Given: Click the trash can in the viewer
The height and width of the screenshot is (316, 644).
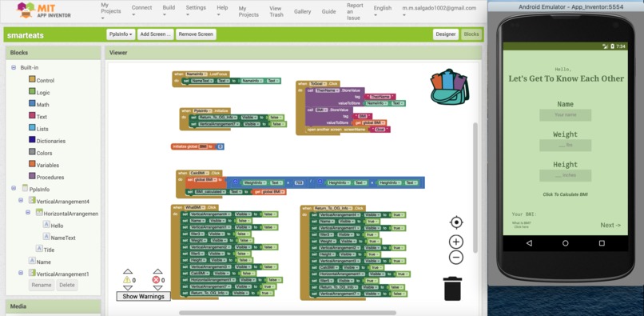Looking at the screenshot, I should tap(452, 289).
